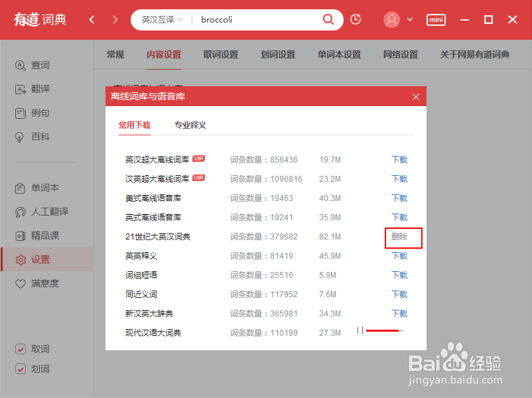The width and height of the screenshot is (532, 398).
Task: Click the user avatar icon
Action: [391, 20]
